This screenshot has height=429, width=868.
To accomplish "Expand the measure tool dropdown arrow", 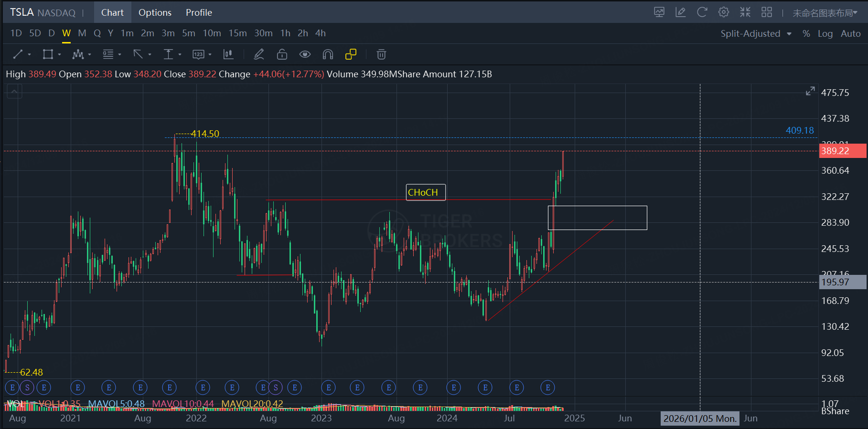I will click(180, 55).
